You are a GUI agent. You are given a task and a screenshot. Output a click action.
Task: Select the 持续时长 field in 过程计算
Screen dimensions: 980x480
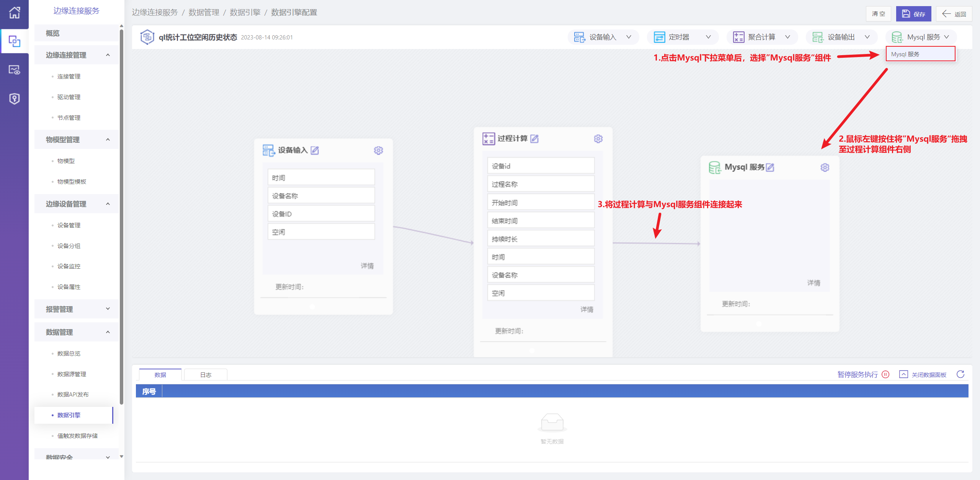541,239
